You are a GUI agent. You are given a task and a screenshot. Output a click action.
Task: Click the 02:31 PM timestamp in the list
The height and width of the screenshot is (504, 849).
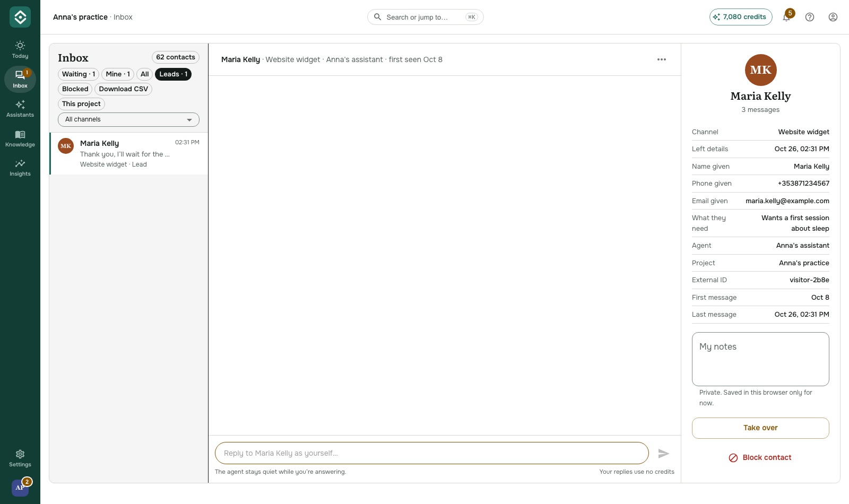pos(187,142)
